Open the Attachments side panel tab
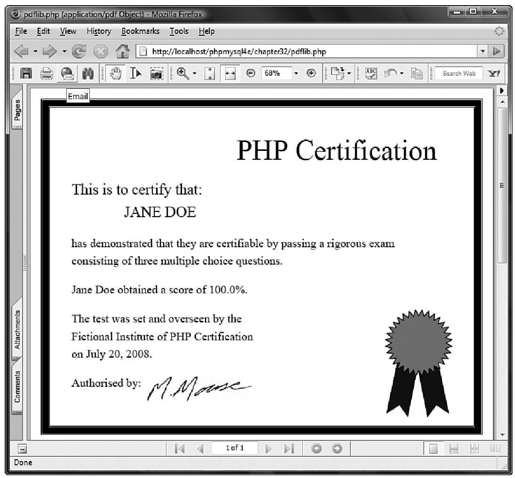The height and width of the screenshot is (478, 515). click(17, 330)
